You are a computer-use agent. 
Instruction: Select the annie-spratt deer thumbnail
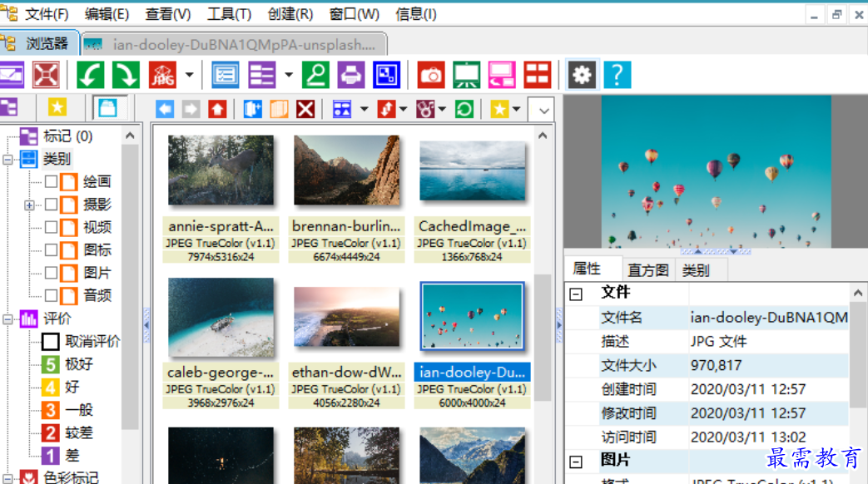pyautogui.click(x=221, y=170)
